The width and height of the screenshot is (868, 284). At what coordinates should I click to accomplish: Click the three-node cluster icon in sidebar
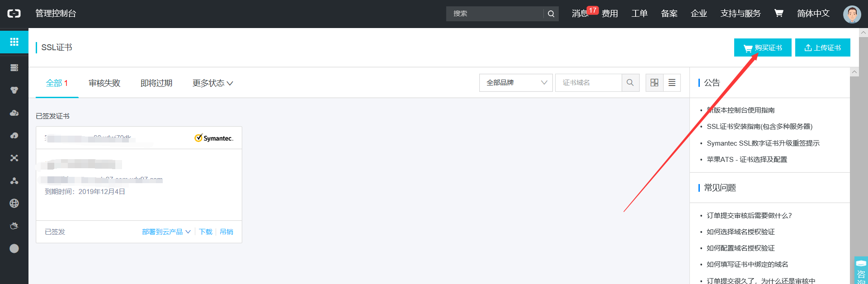(x=14, y=181)
